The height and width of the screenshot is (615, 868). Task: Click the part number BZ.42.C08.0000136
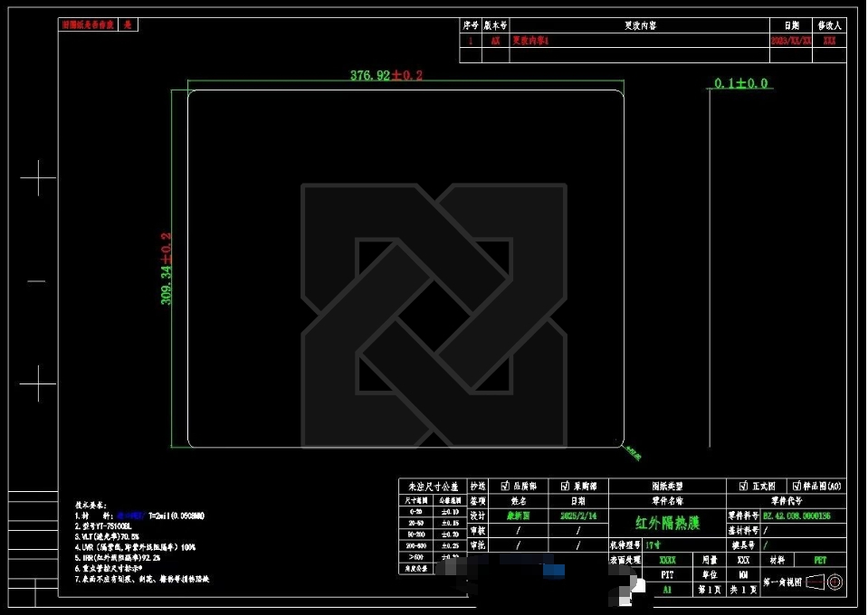click(x=796, y=516)
